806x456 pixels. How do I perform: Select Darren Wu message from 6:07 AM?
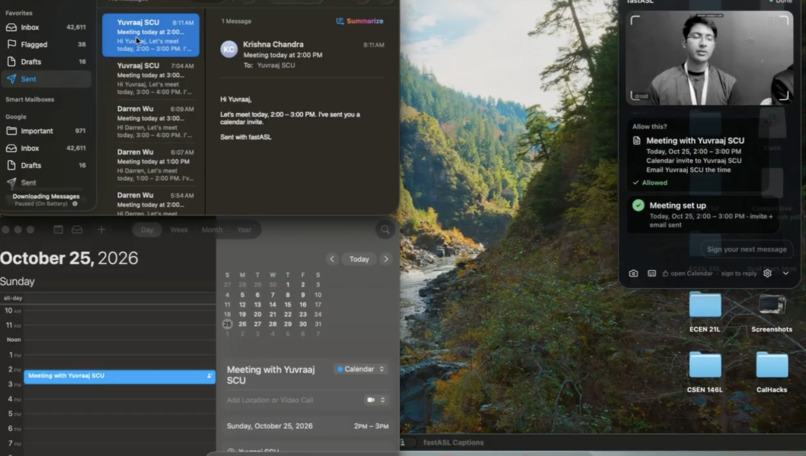[151, 165]
